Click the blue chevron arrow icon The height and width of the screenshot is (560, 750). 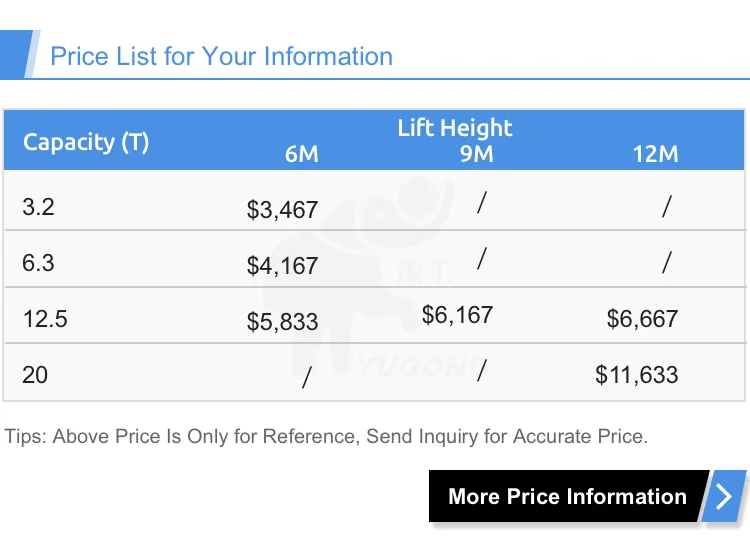click(x=724, y=497)
